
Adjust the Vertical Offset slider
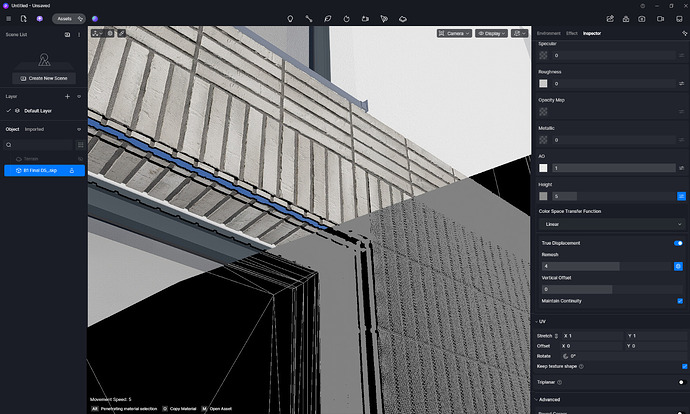(612, 289)
